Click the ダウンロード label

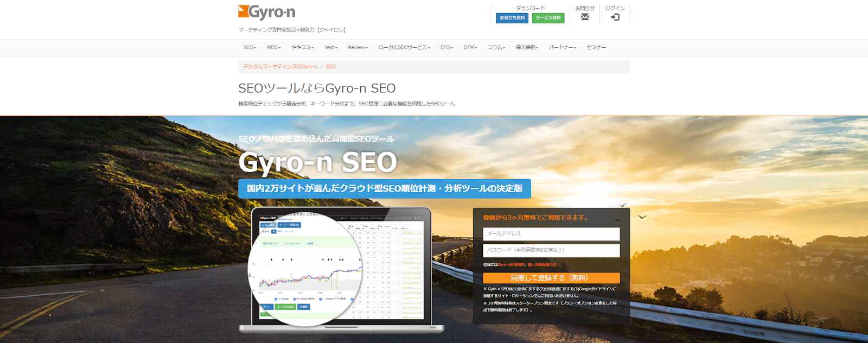point(530,8)
